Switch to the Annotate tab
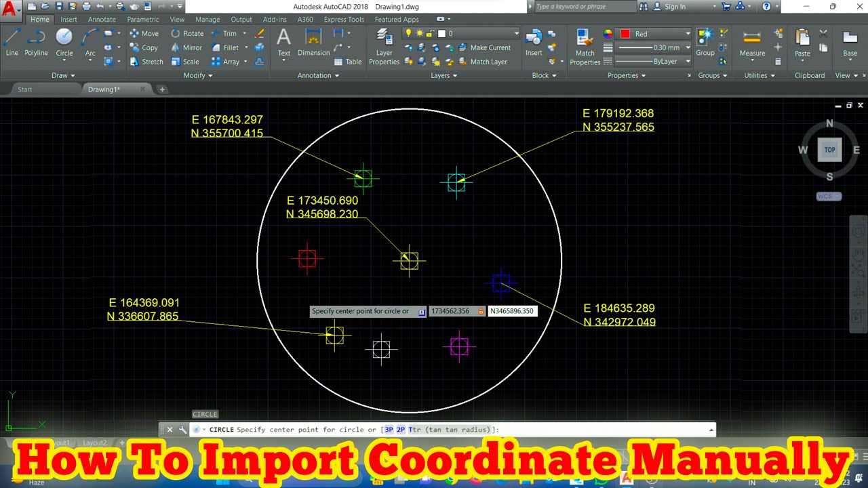Viewport: 868px width, 488px height. pos(102,20)
